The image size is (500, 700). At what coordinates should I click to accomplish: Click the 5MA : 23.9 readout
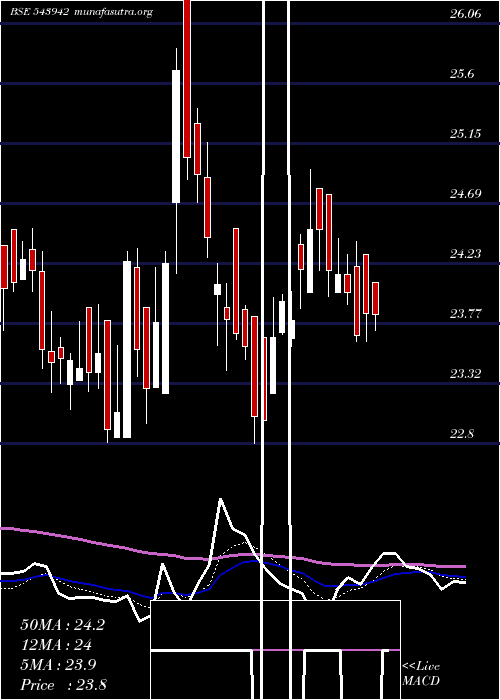click(x=58, y=665)
